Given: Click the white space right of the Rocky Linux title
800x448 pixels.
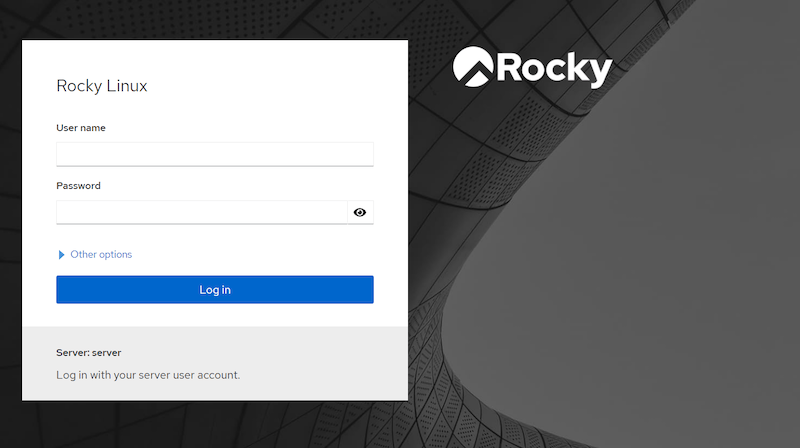Looking at the screenshot, I should (x=276, y=86).
